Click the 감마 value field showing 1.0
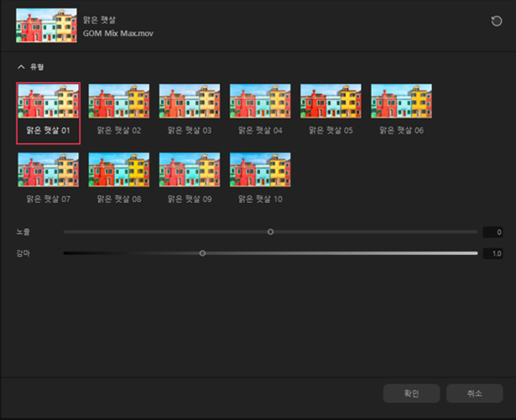The width and height of the screenshot is (516, 420). coord(493,253)
